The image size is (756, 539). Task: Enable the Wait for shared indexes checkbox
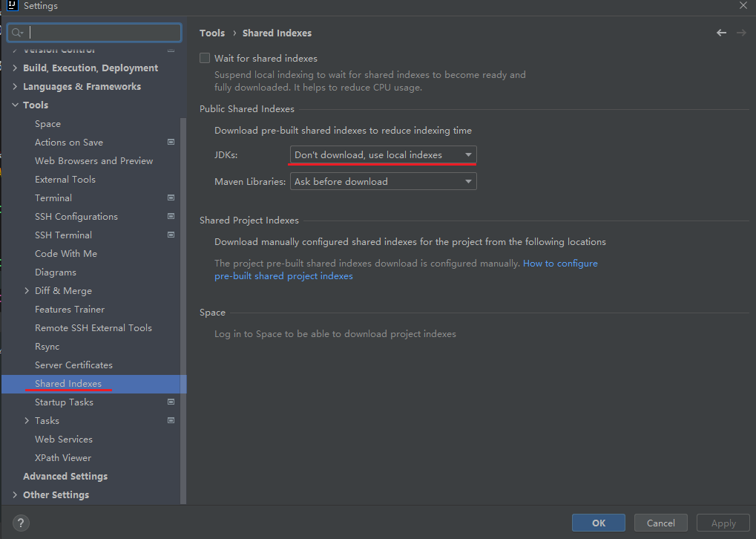coord(204,58)
